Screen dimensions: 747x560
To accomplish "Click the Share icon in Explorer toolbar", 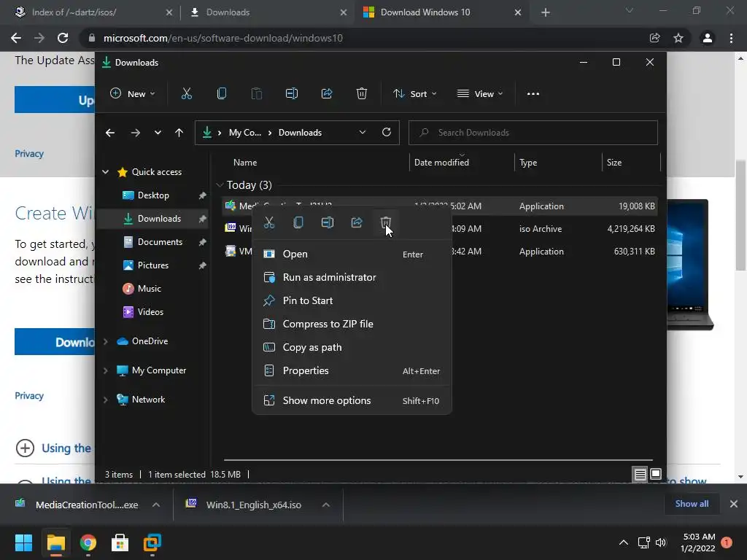I will coord(327,94).
